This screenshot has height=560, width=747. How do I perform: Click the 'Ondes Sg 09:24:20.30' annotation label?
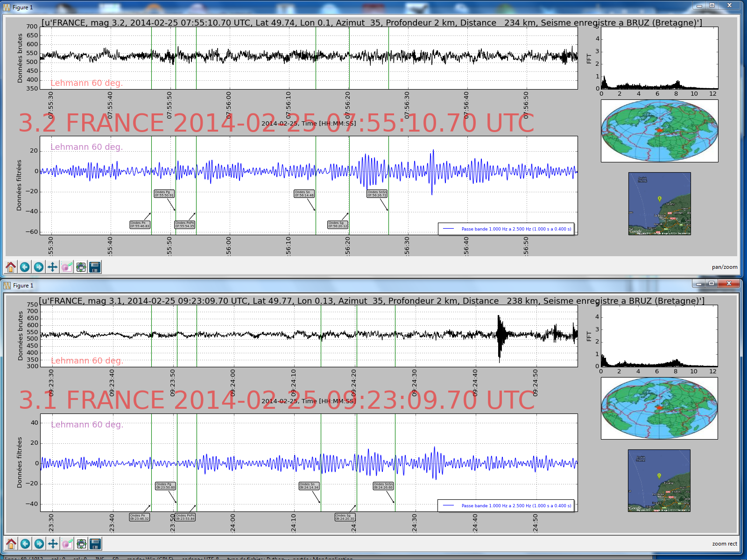(x=345, y=517)
